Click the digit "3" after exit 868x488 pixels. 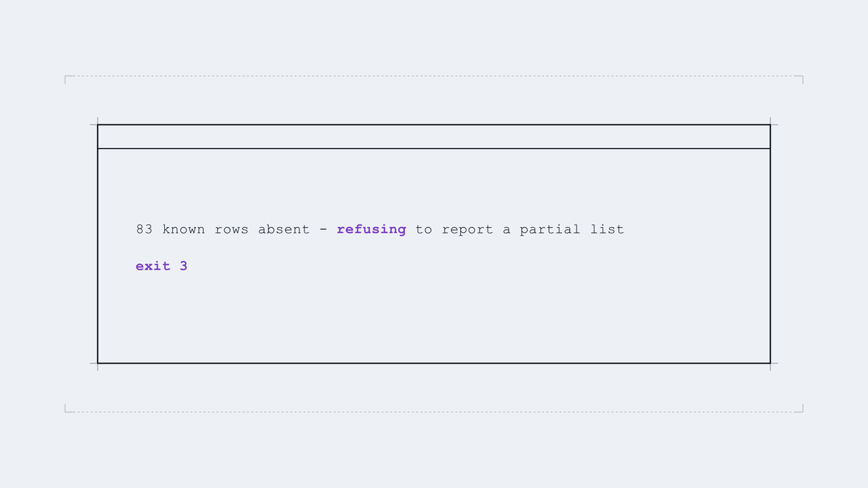click(184, 266)
